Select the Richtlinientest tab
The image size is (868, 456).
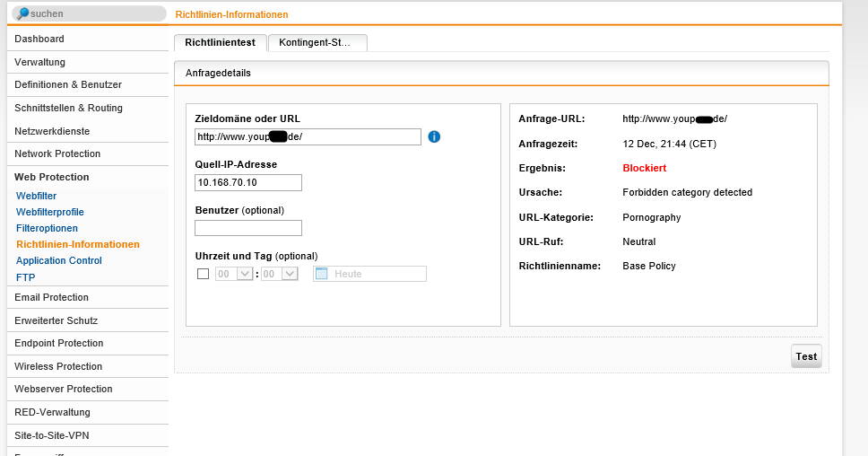point(220,42)
